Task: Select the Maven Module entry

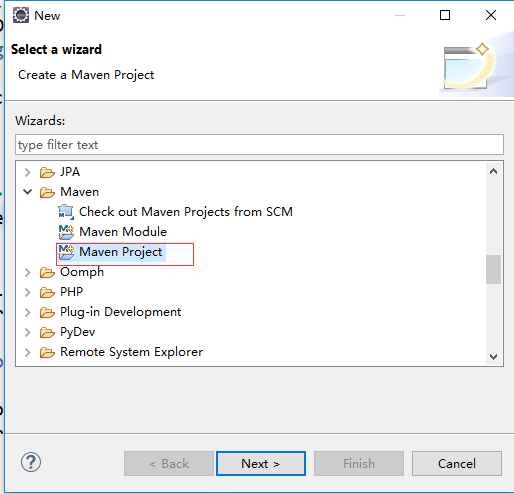Action: tap(123, 232)
